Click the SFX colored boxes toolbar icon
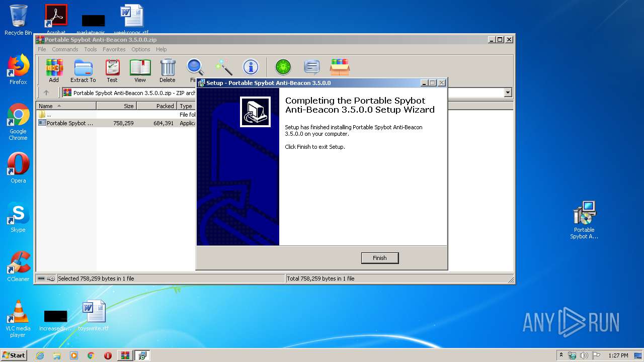 pos(340,67)
